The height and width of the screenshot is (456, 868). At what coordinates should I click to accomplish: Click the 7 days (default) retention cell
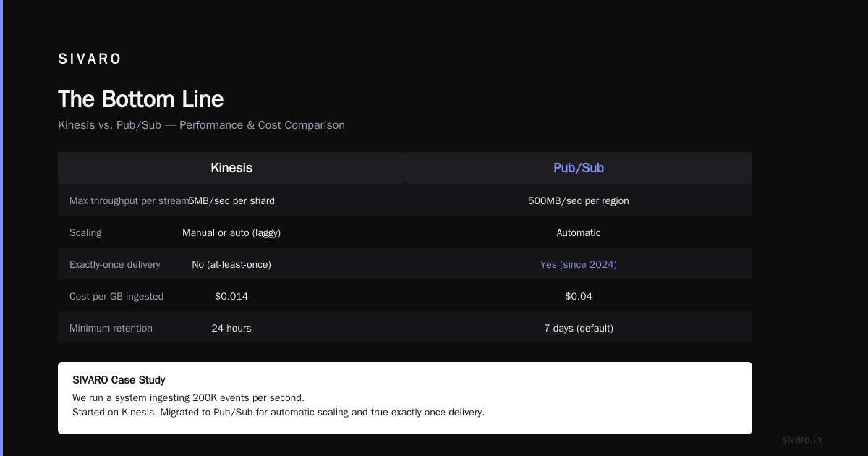click(579, 328)
